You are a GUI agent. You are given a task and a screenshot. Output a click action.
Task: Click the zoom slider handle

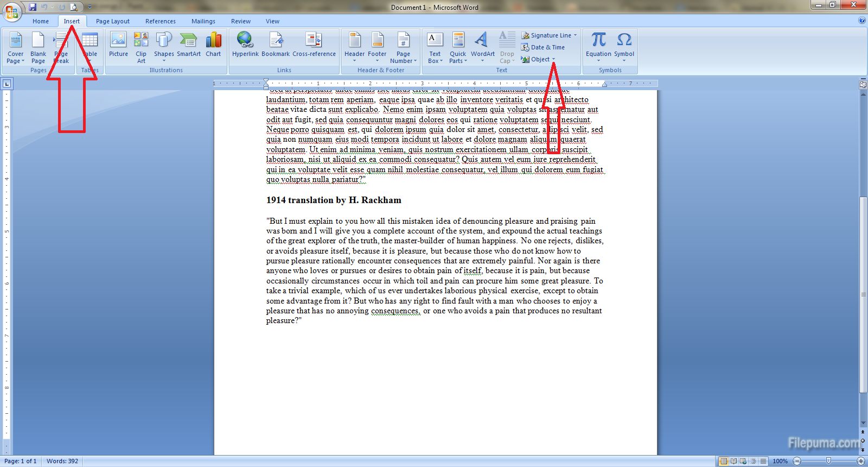(828, 461)
